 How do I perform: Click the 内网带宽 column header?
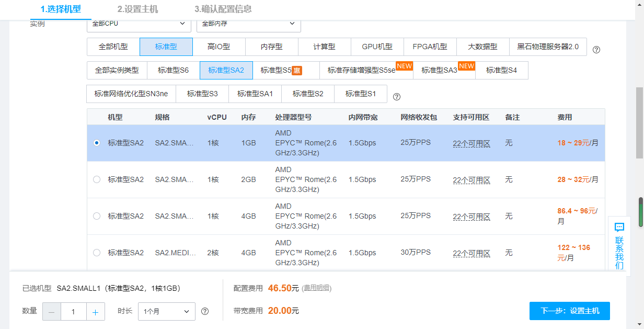point(363,117)
